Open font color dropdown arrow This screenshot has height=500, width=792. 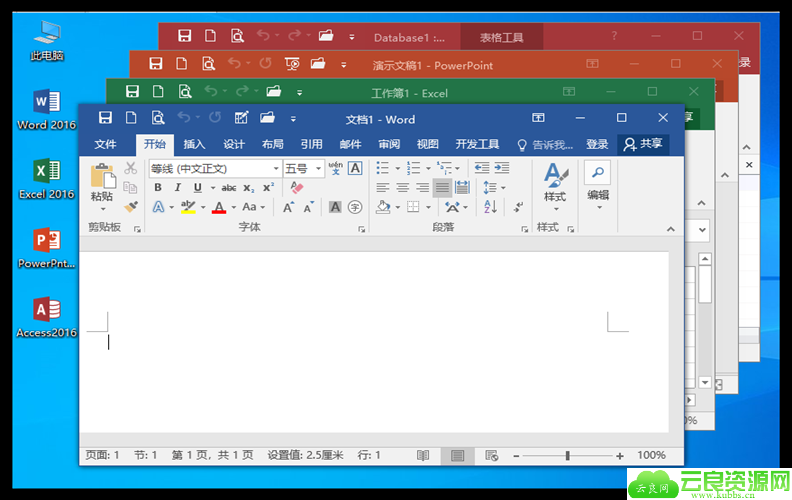234,208
